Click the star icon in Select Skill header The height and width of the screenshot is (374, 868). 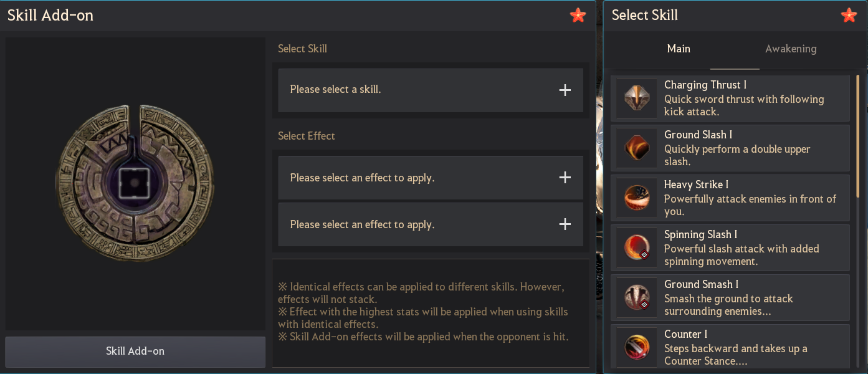[849, 16]
